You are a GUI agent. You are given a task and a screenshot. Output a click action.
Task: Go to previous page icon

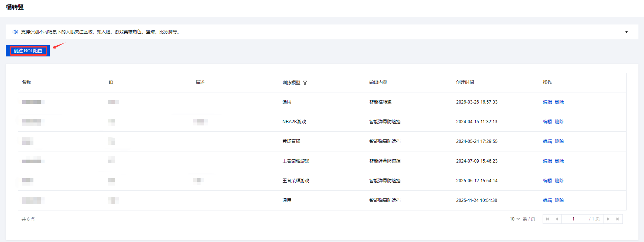coord(557,219)
